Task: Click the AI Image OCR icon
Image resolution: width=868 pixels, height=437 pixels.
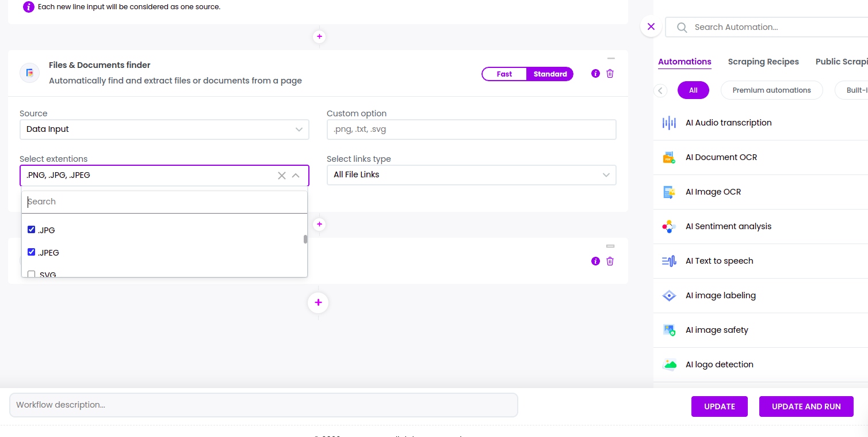Action: (x=669, y=192)
